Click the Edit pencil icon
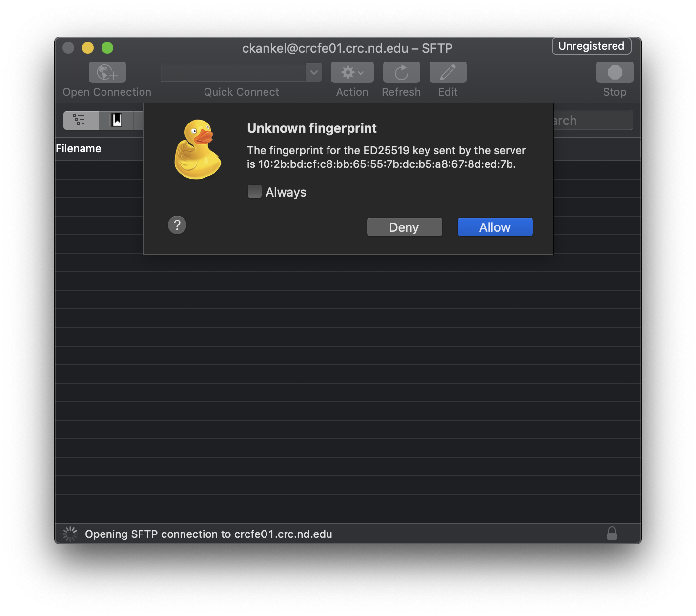This screenshot has width=696, height=616. (448, 73)
